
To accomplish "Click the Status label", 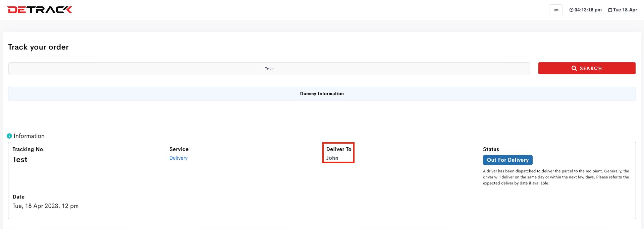I will click(491, 149).
